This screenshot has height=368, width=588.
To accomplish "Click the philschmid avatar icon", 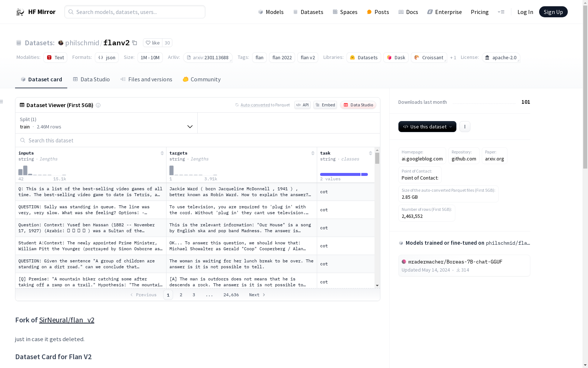I will 61,43.
